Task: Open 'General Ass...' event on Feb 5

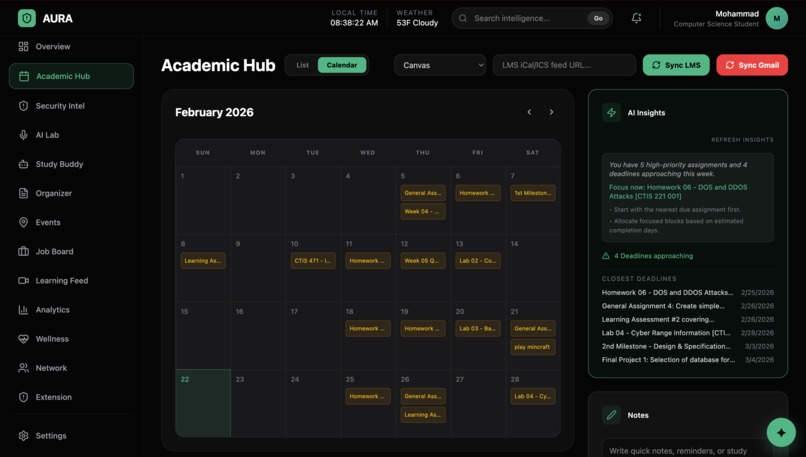Action: pos(423,193)
